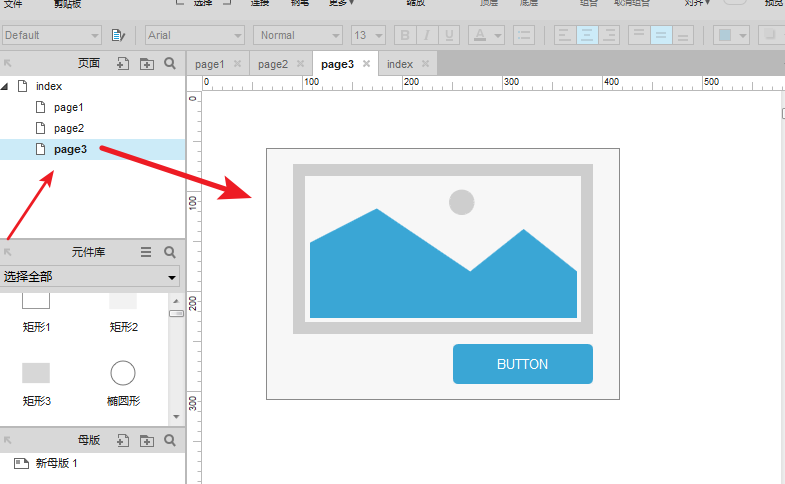Collapse the index tree node
Viewport: 785px width, 484px height.
[x=5, y=87]
